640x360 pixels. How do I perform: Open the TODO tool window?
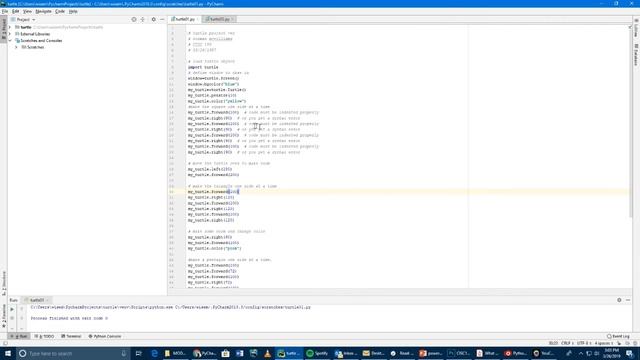pos(44,336)
